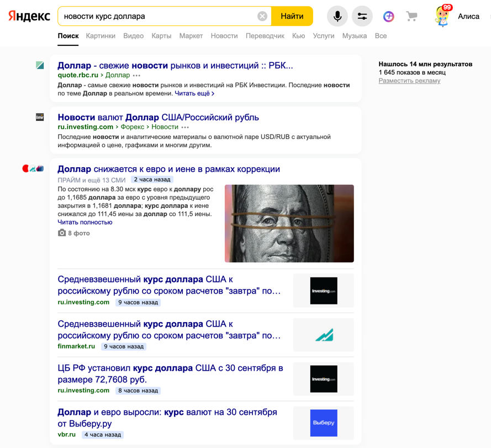Click the voice search microphone icon

pyautogui.click(x=337, y=17)
